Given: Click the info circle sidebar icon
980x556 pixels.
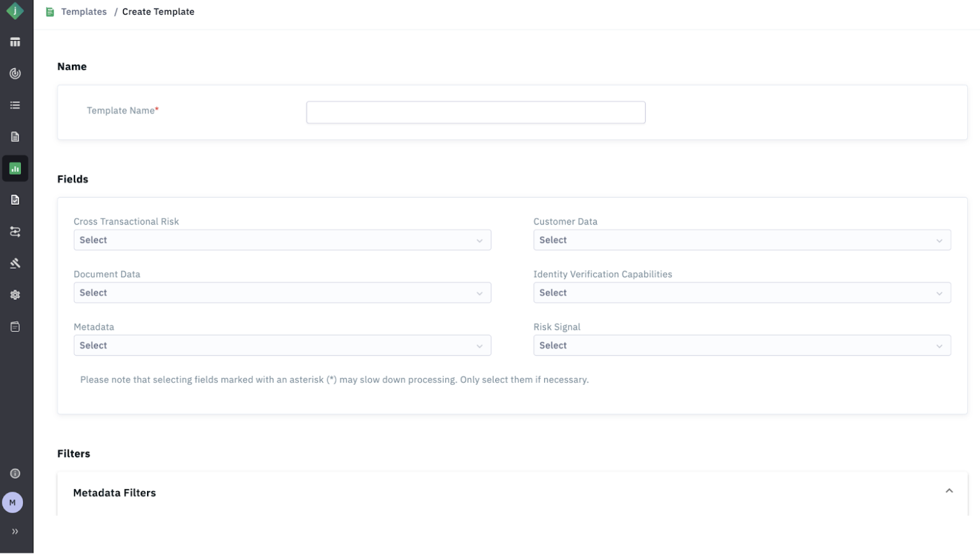Looking at the screenshot, I should coord(15,474).
